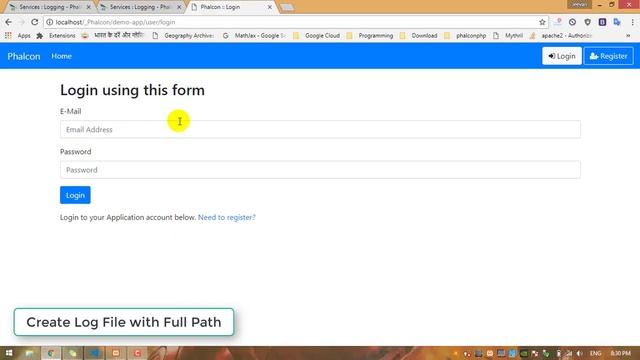Submit the form with the blue Login button
The image size is (640, 360).
(75, 195)
